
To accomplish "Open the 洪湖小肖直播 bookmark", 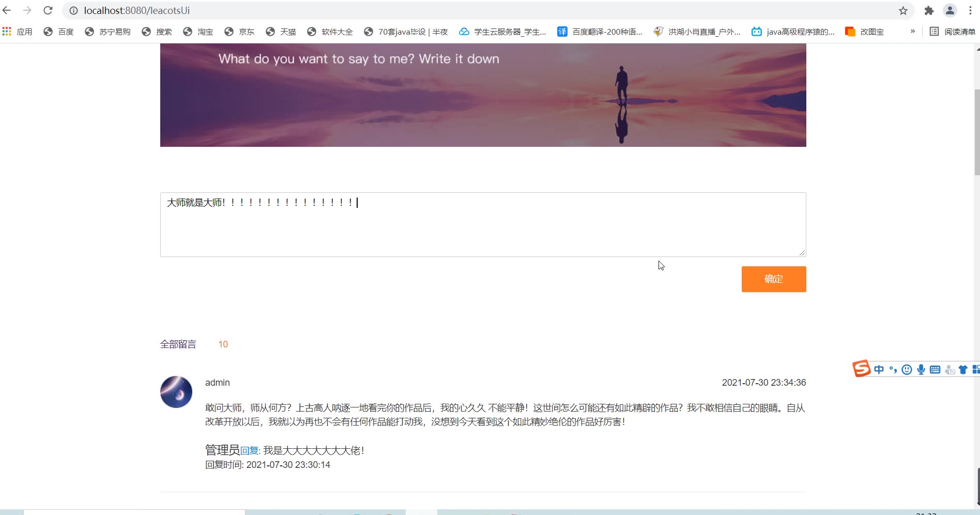I will [x=697, y=32].
